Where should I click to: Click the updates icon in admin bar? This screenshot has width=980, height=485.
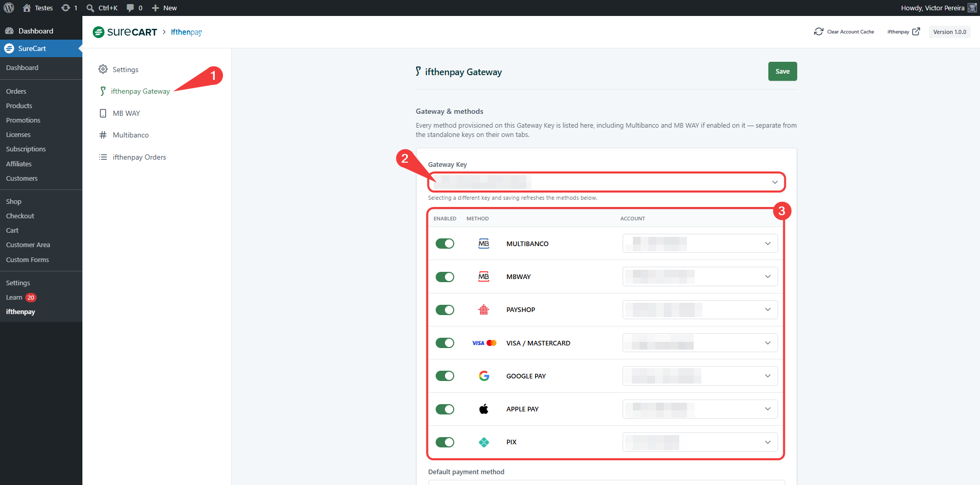point(65,8)
